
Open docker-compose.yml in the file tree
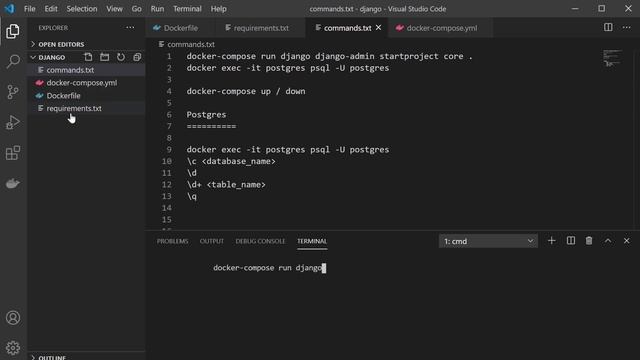point(87,82)
